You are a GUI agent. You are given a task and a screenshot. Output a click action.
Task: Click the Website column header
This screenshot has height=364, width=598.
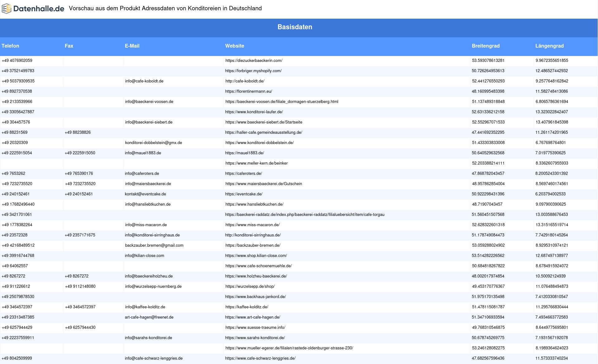pyautogui.click(x=235, y=46)
